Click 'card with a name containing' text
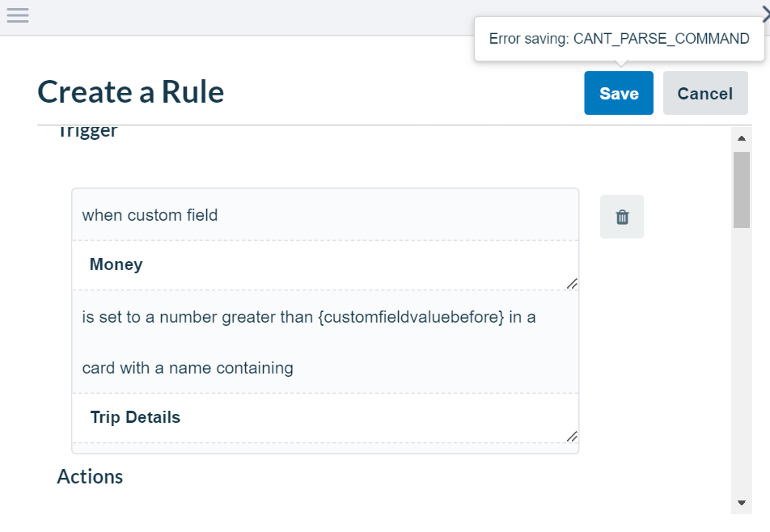 188,368
